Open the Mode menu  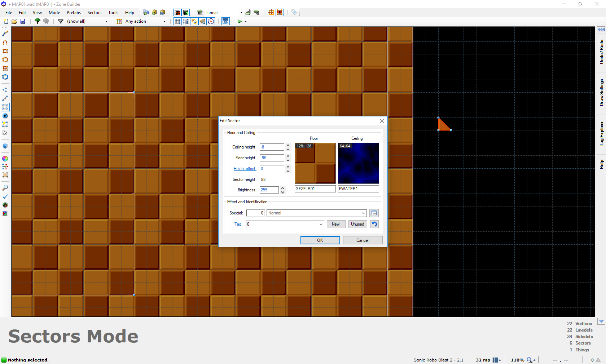(54, 13)
